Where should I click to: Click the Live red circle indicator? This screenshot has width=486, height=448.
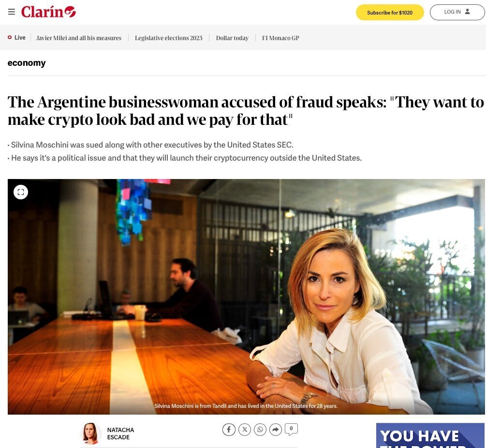point(10,38)
